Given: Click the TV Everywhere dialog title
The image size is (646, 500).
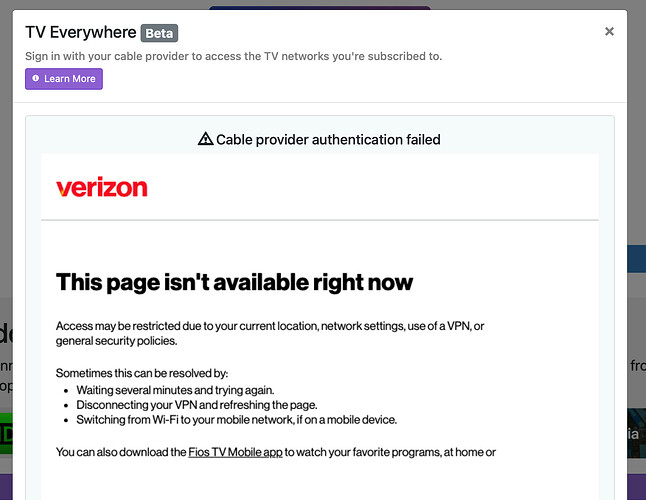Looking at the screenshot, I should tap(81, 32).
